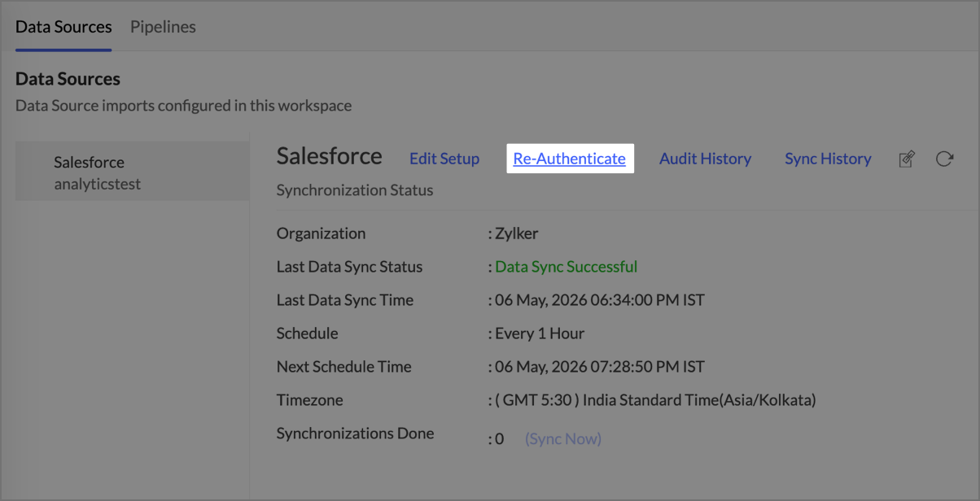This screenshot has width=980, height=501.
Task: Click the India Standard Time timezone value
Action: pos(655,400)
